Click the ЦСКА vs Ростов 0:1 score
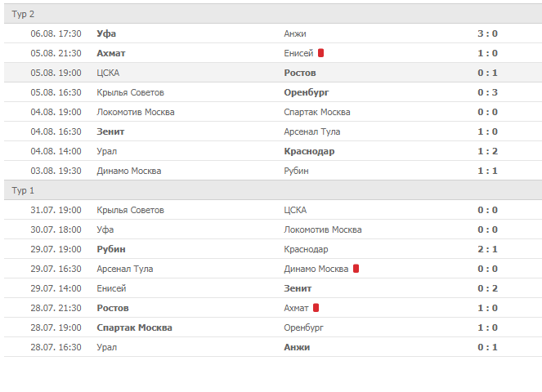The height and width of the screenshot is (392, 542). click(487, 73)
